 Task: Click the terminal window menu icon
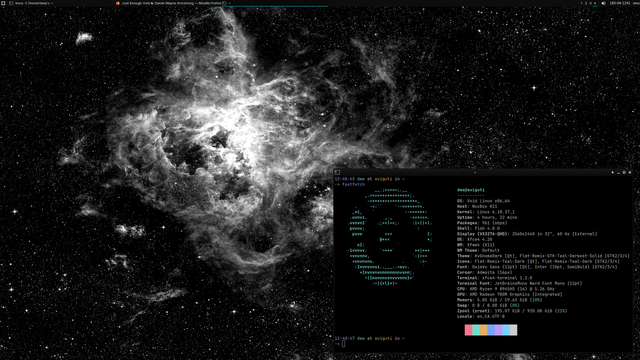point(337,172)
